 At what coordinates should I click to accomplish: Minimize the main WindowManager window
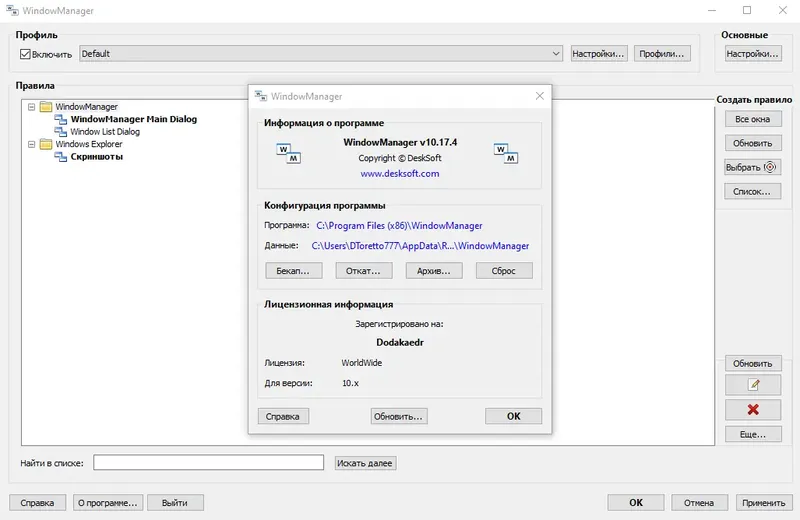pos(712,10)
